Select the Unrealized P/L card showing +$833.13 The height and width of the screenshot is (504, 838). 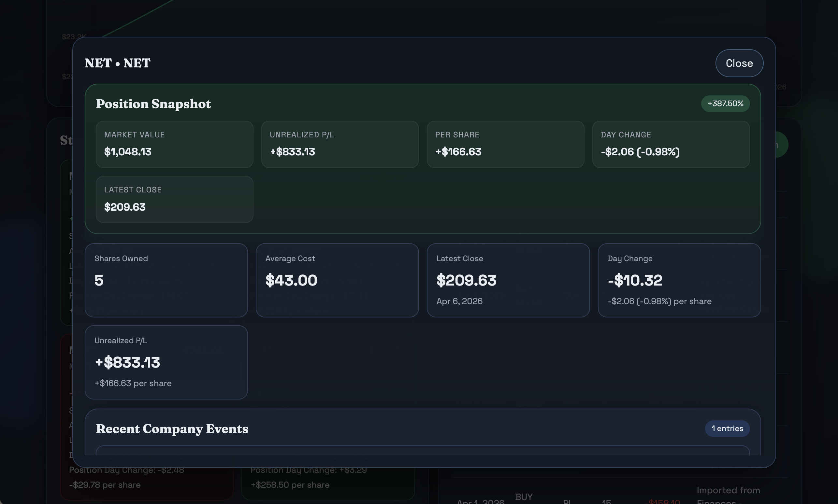point(166,362)
